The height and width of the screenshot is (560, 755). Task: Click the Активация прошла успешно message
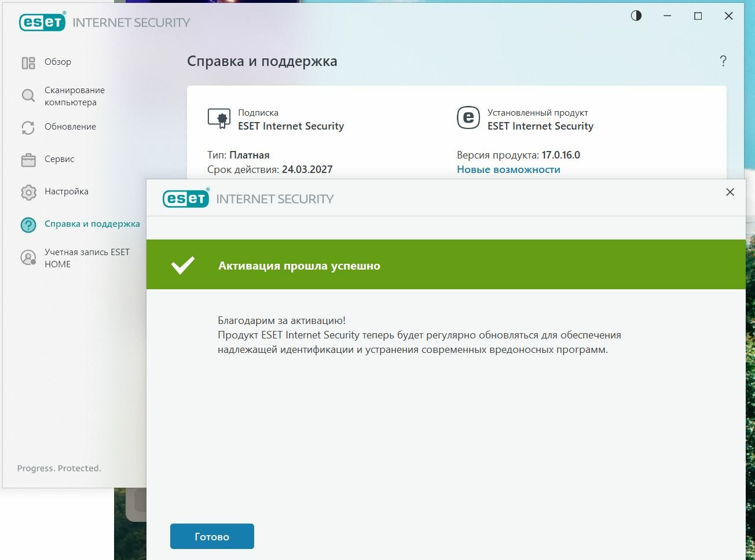(299, 266)
